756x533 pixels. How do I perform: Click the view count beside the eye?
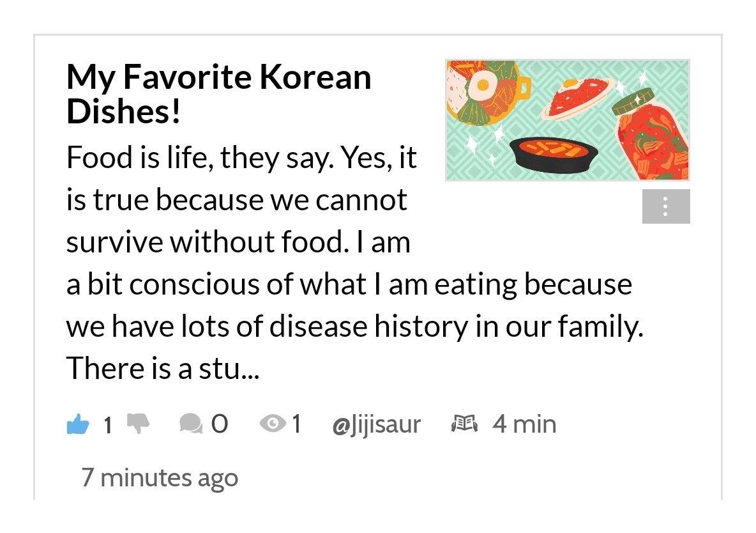[296, 424]
